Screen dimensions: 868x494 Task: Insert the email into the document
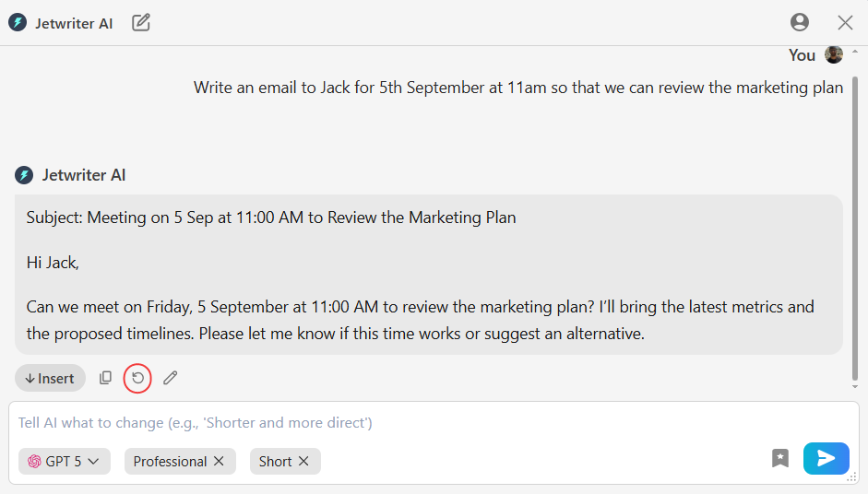tap(50, 378)
